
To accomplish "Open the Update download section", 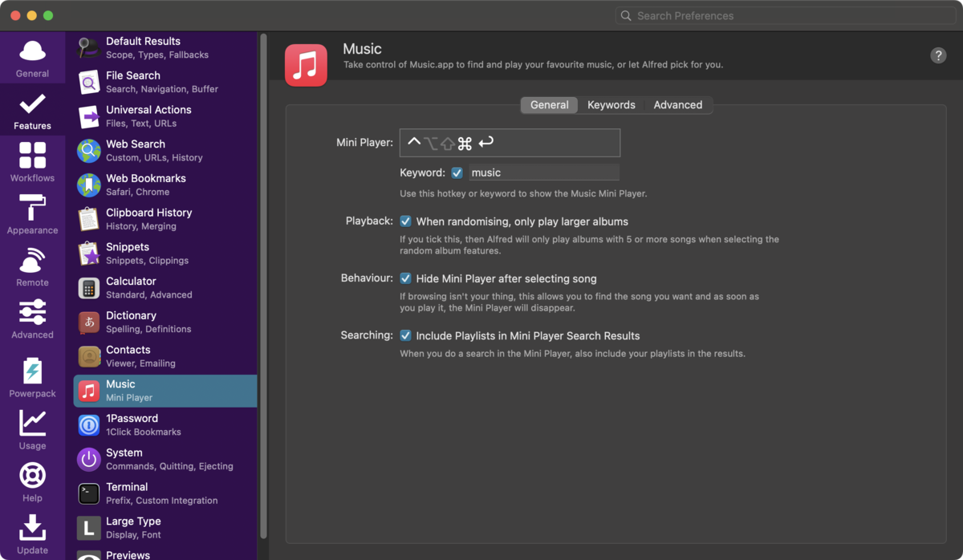I will point(32,534).
